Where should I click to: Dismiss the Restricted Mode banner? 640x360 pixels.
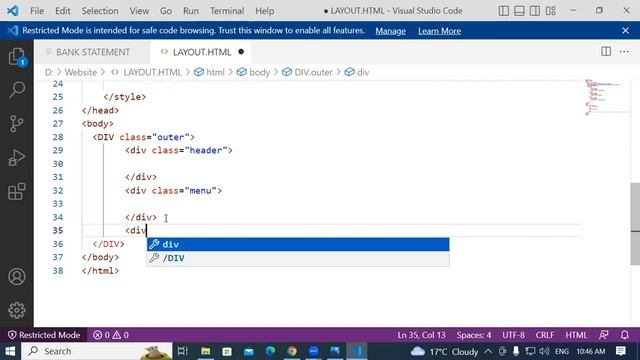pyautogui.click(x=625, y=31)
